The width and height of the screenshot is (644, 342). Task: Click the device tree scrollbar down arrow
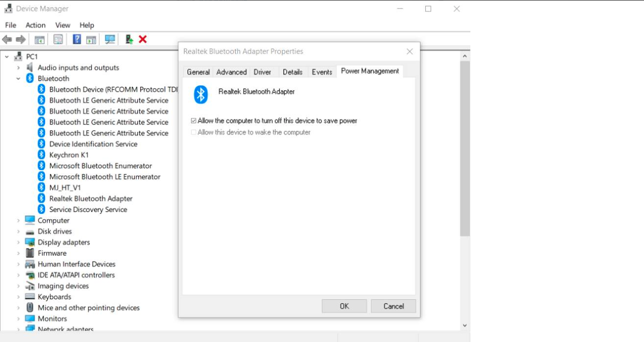pyautogui.click(x=465, y=326)
